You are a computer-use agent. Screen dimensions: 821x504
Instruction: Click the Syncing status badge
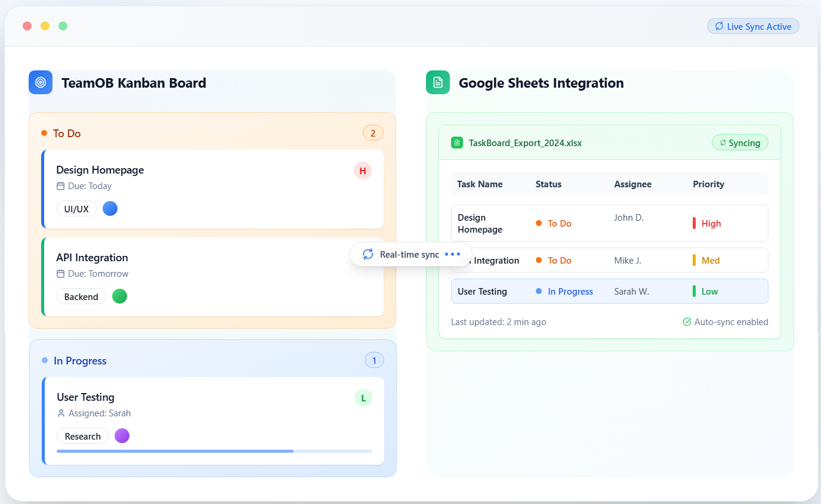740,143
